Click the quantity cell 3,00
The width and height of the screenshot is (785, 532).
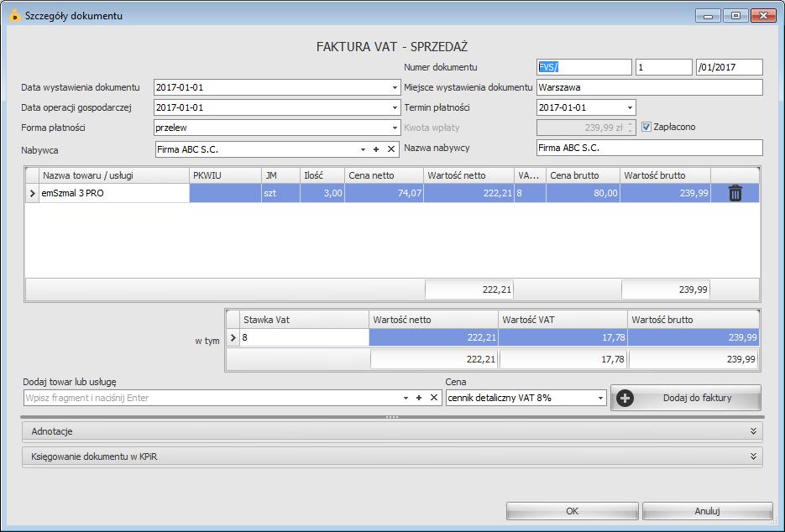pyautogui.click(x=322, y=193)
